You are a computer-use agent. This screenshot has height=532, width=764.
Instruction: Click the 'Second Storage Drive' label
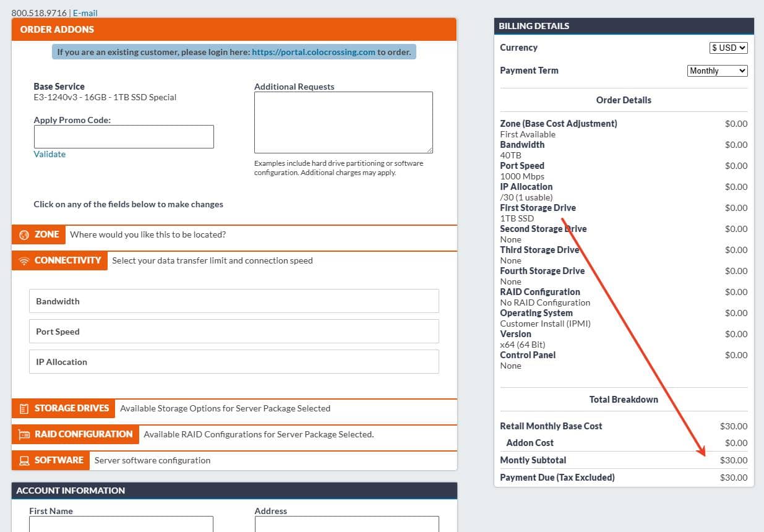click(x=543, y=229)
